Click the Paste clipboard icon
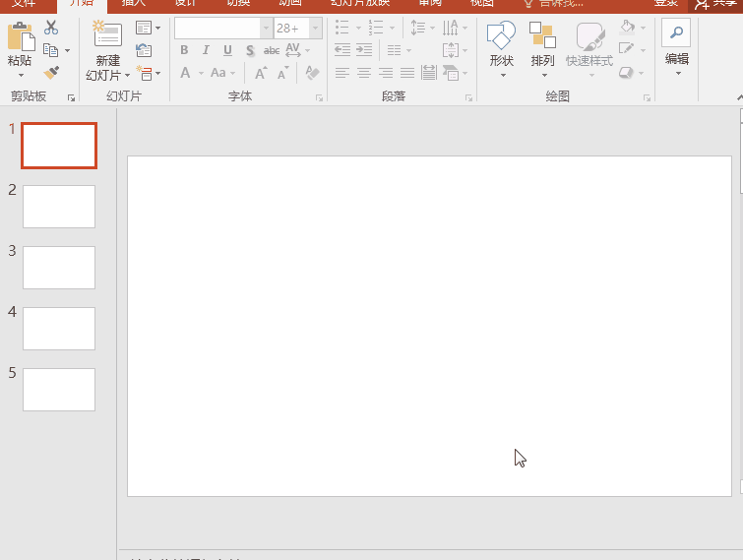The height and width of the screenshot is (560, 743). pos(20,37)
